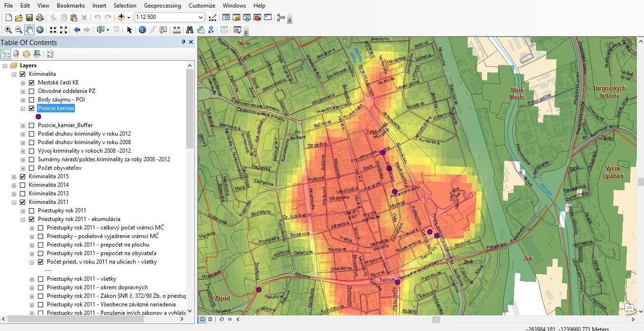Screen dimensions: 644x331
Task: Refresh the map display
Action: click(222, 319)
